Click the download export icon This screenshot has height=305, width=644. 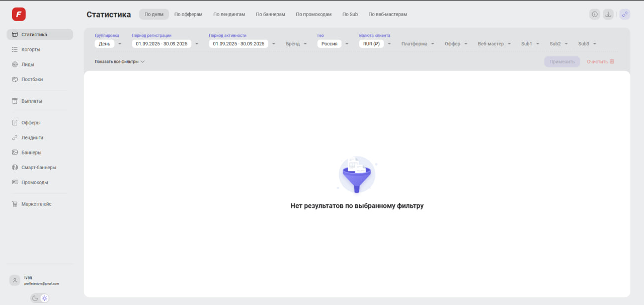608,14
